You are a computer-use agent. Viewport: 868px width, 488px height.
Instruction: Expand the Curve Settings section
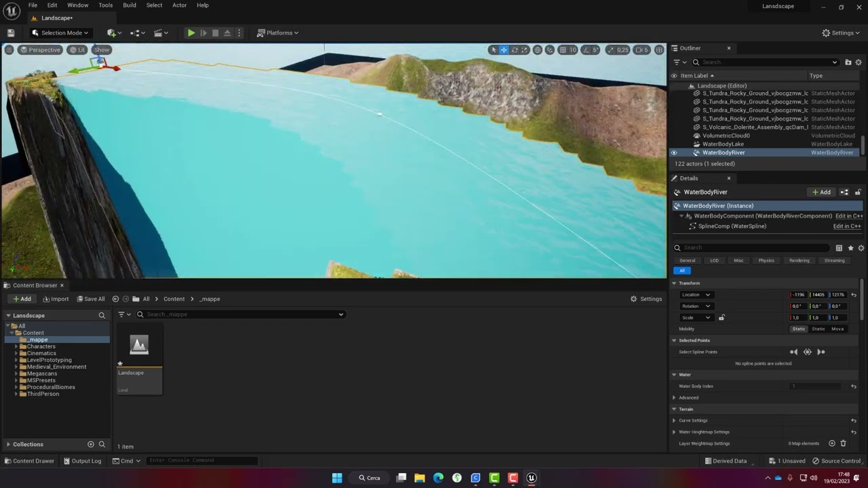coord(674,420)
